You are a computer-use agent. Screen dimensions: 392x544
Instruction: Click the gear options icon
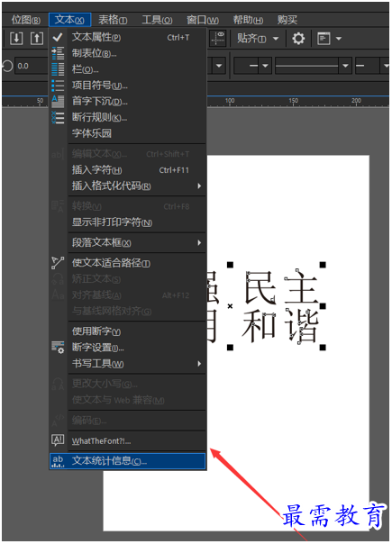coord(298,38)
